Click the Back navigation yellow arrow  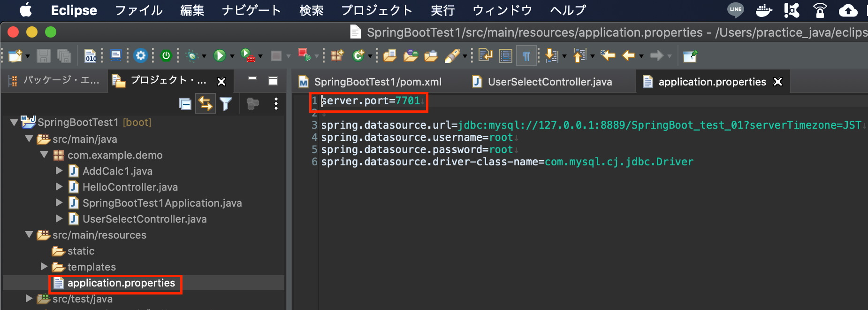pyautogui.click(x=628, y=56)
